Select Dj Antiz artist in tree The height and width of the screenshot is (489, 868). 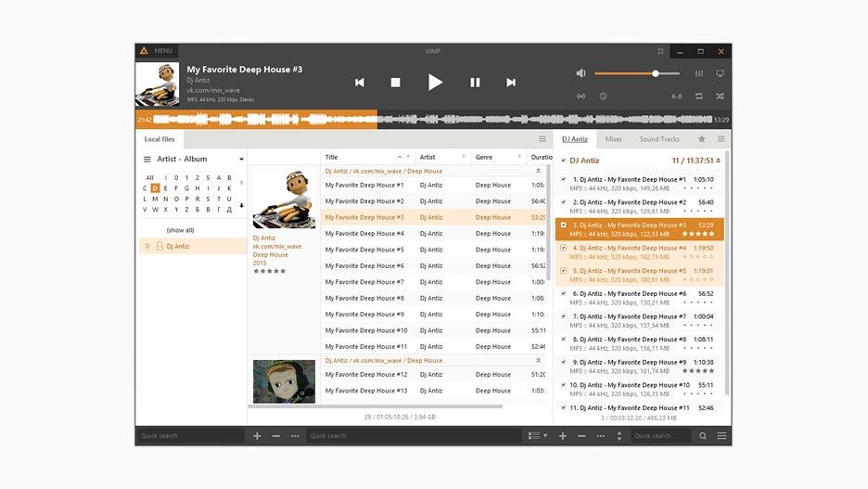tap(178, 247)
